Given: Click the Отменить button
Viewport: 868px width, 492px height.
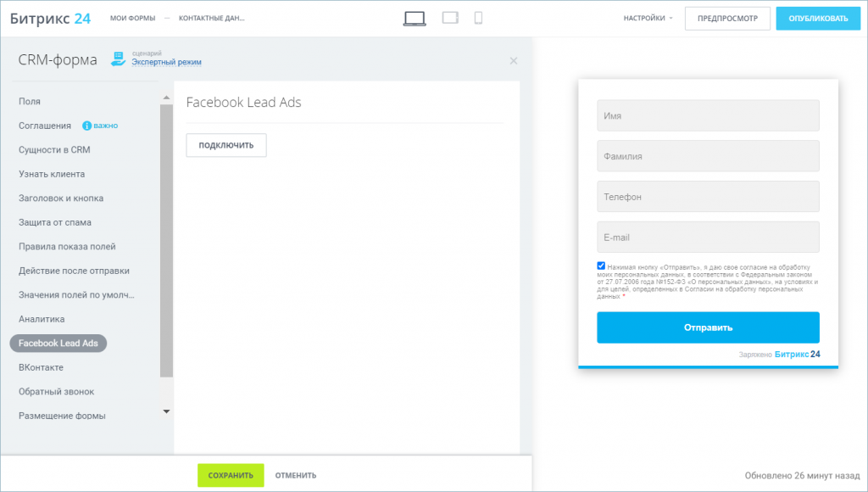Looking at the screenshot, I should click(296, 475).
